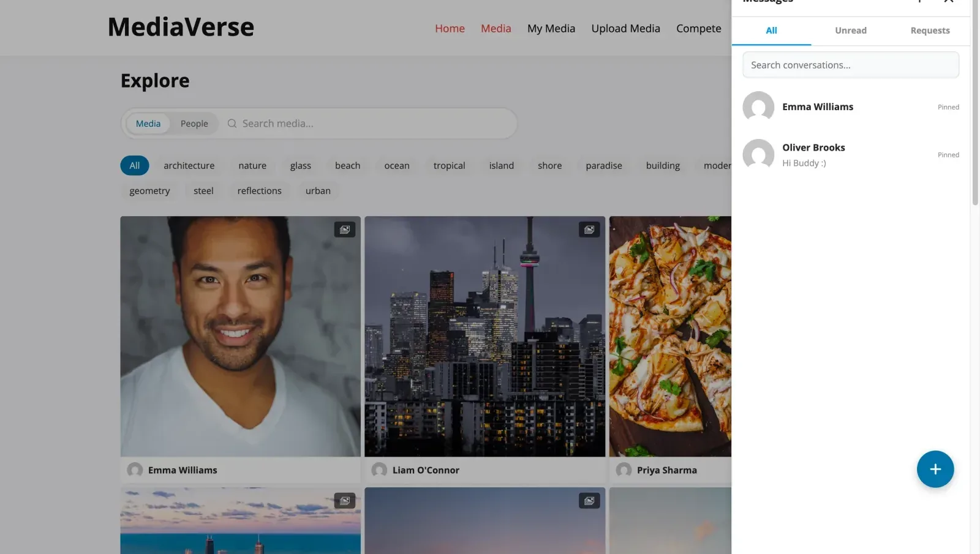Filter by the nature tag

point(252,165)
